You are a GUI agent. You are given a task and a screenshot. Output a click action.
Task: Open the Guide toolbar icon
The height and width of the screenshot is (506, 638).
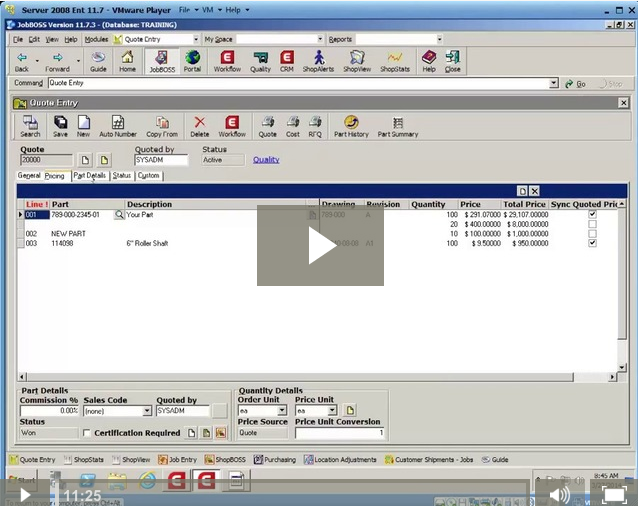[x=98, y=61]
